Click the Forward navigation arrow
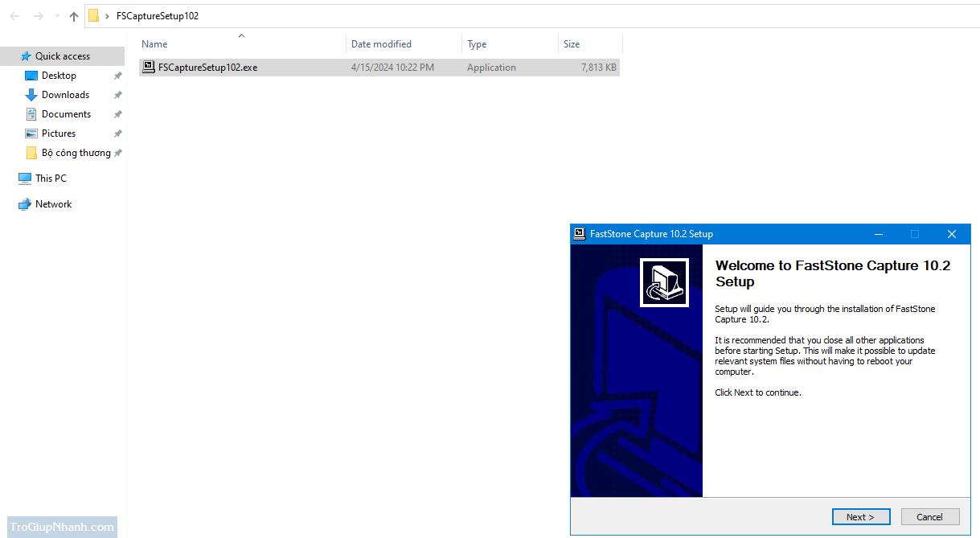The image size is (980, 538). 38,16
